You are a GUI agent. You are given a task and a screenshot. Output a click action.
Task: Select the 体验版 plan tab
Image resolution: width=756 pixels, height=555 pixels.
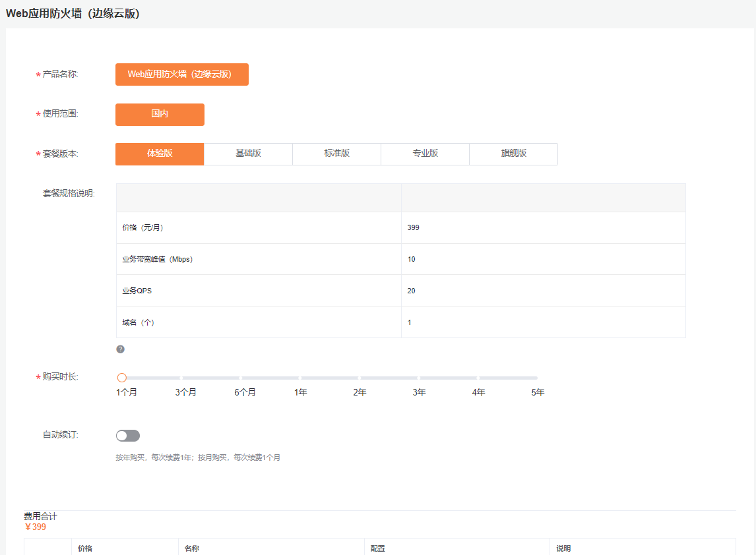click(160, 154)
